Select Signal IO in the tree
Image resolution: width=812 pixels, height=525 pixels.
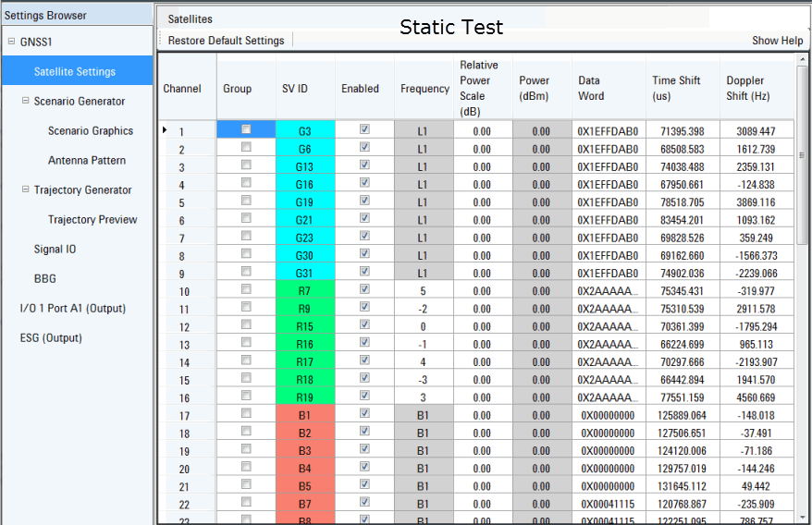[x=55, y=249]
